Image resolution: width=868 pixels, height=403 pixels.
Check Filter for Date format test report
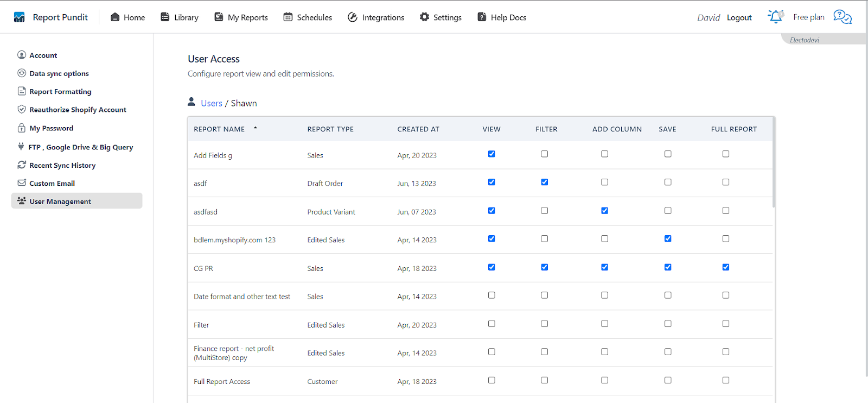coord(544,295)
